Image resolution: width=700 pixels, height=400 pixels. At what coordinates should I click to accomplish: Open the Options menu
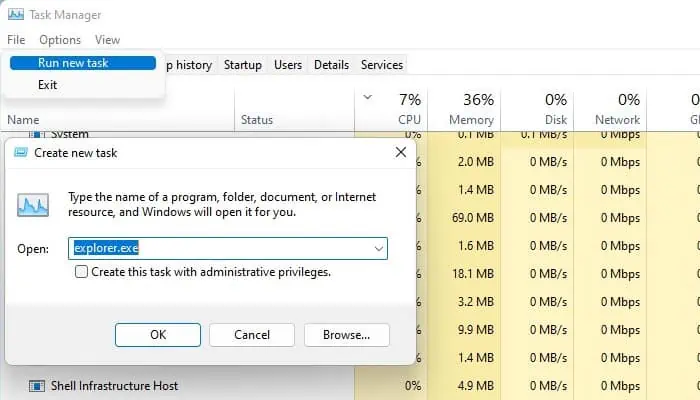coord(60,40)
